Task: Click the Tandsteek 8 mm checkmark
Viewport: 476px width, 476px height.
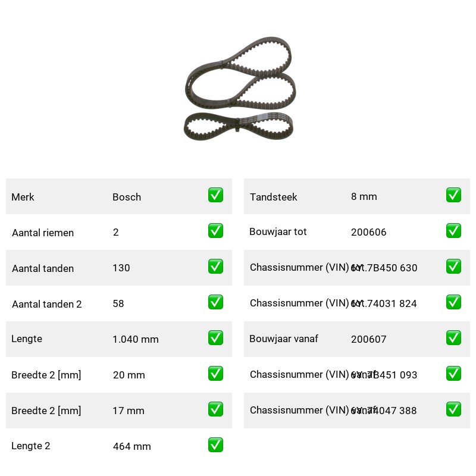Action: (x=453, y=195)
